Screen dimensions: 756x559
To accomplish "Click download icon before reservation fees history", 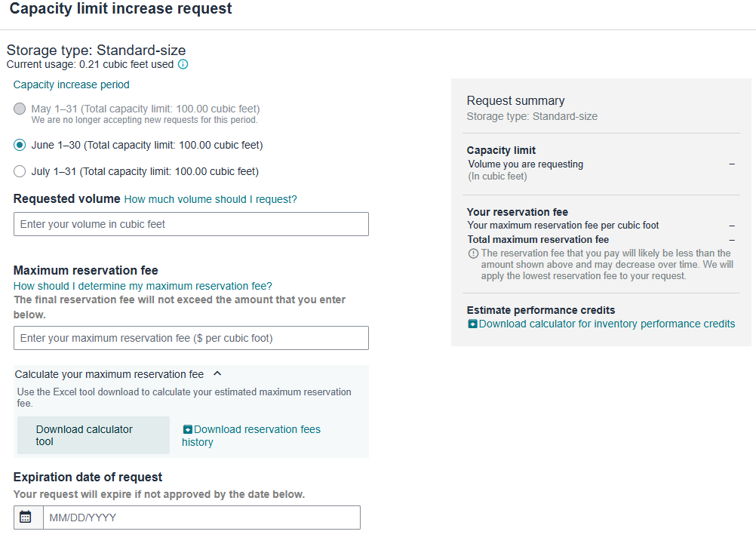I will point(188,429).
